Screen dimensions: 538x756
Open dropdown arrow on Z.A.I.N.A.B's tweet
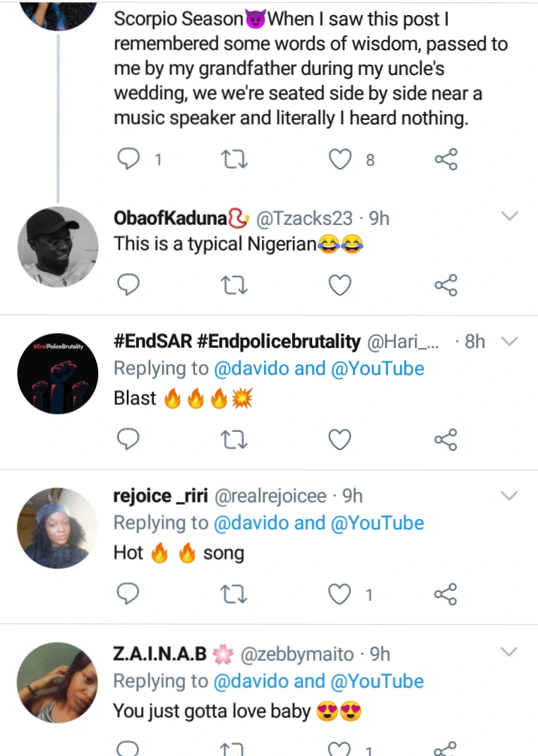pyautogui.click(x=509, y=650)
